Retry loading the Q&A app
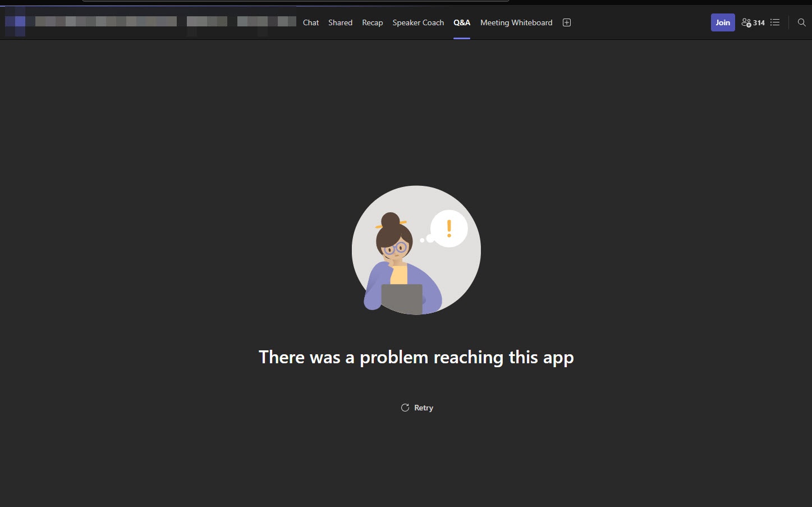The width and height of the screenshot is (812, 507). point(424,408)
